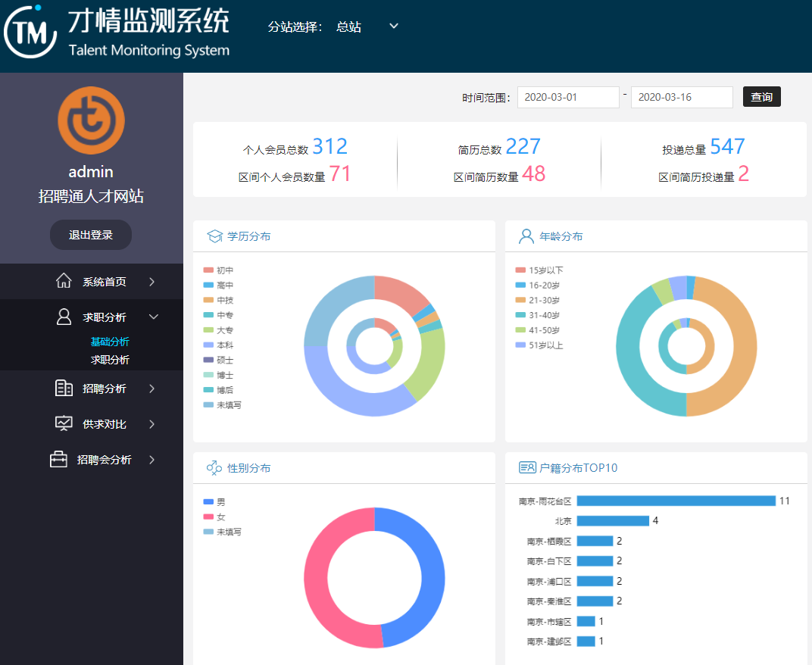Viewport: 812px width, 665px height.
Task: Toggle 本科 legend item in education chart
Action: click(x=225, y=345)
